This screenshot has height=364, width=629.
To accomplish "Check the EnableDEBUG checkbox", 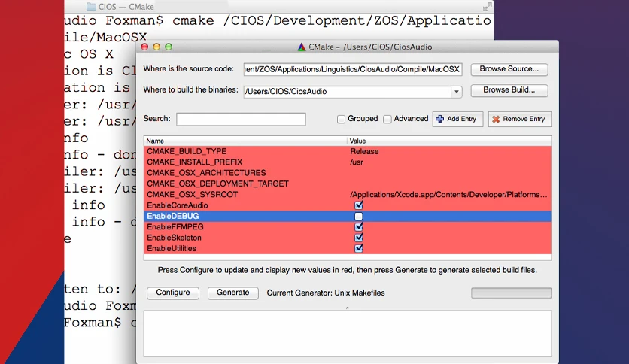I will click(359, 216).
